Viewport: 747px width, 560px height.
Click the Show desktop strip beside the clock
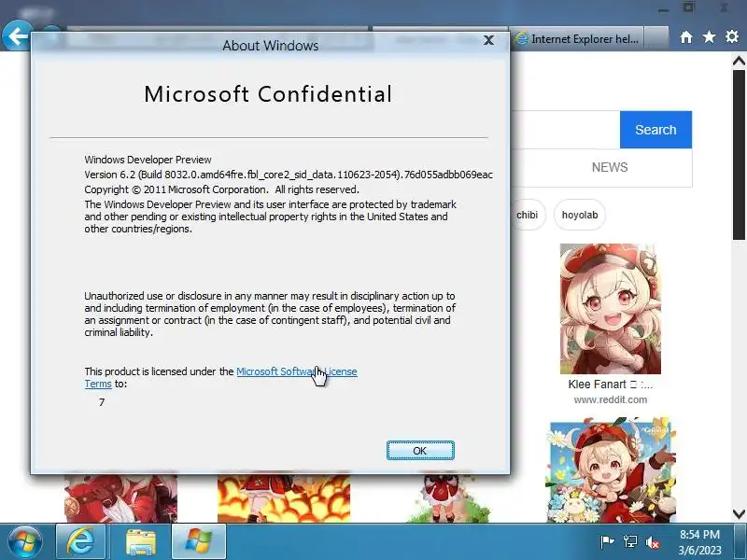tap(741, 542)
